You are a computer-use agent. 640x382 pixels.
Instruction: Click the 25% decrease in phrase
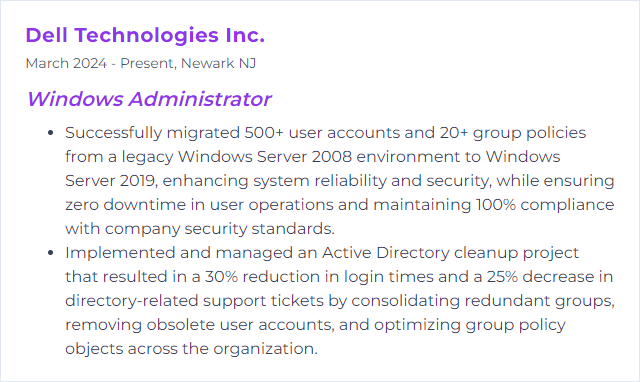coord(550,277)
